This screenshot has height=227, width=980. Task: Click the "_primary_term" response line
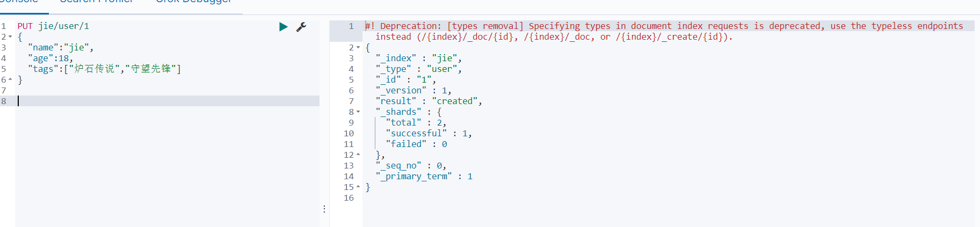click(424, 176)
